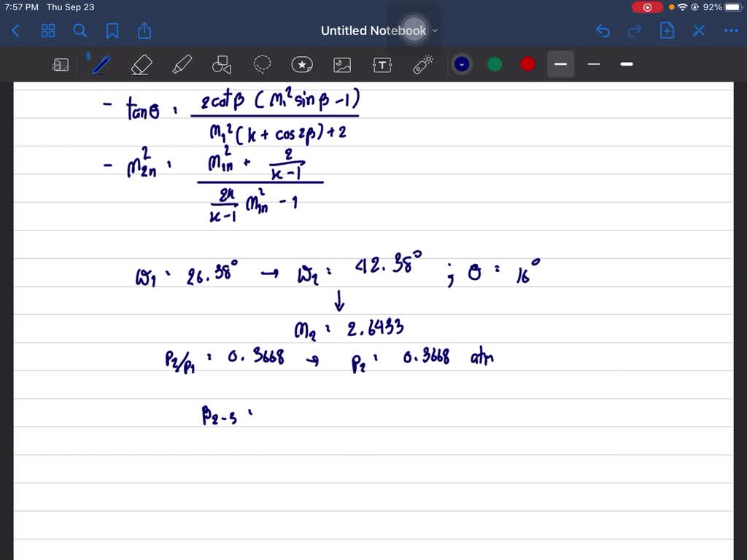The width and height of the screenshot is (747, 560).
Task: Toggle the zoom window tool
Action: pyautogui.click(x=61, y=65)
